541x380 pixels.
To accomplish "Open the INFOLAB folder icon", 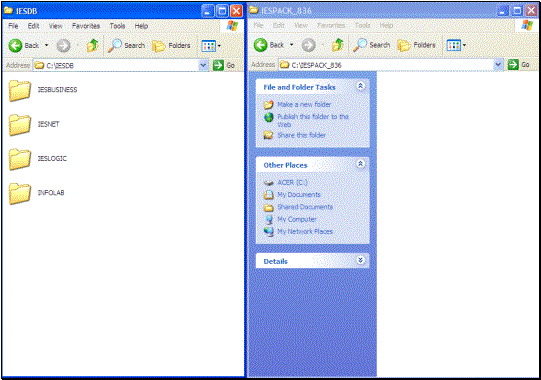I will [x=20, y=193].
